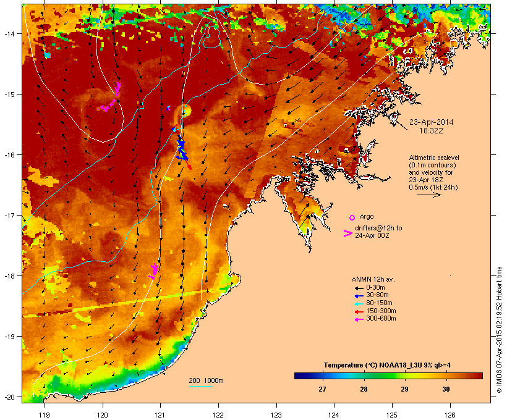Click the 80-150m depth label
The width and height of the screenshot is (507, 420).
379,303
